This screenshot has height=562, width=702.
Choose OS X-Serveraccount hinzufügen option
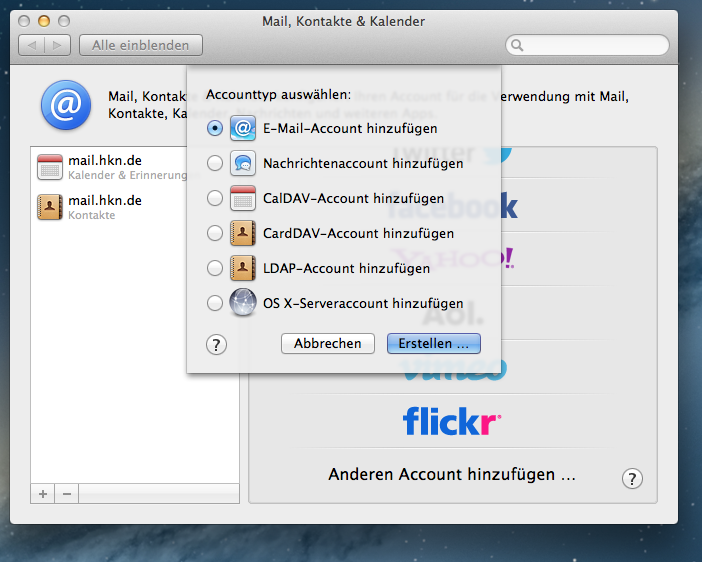(214, 303)
